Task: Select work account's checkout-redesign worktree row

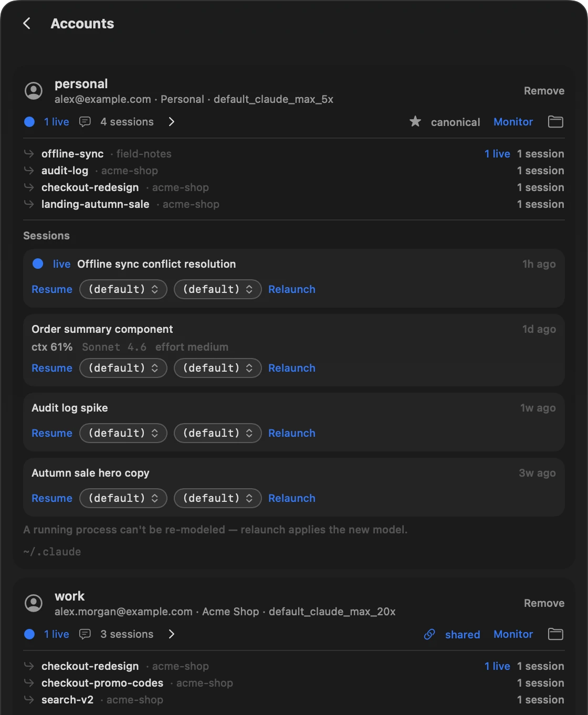Action: [x=294, y=666]
